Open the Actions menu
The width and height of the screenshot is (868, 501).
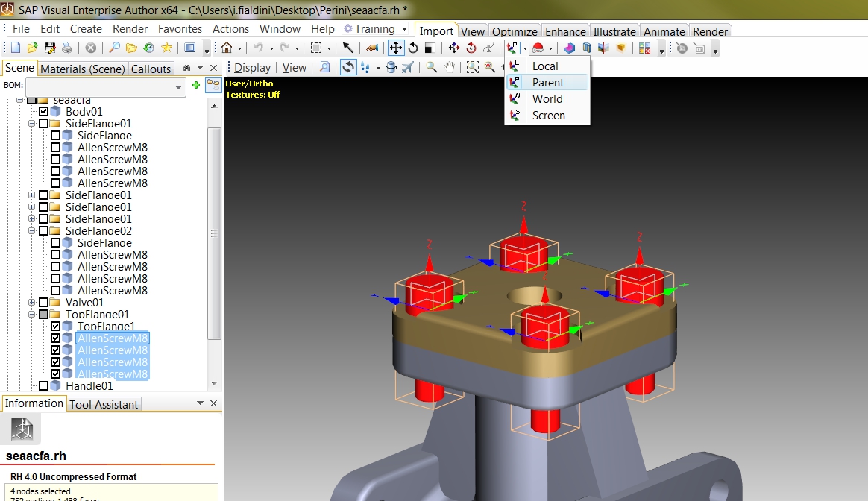[231, 29]
